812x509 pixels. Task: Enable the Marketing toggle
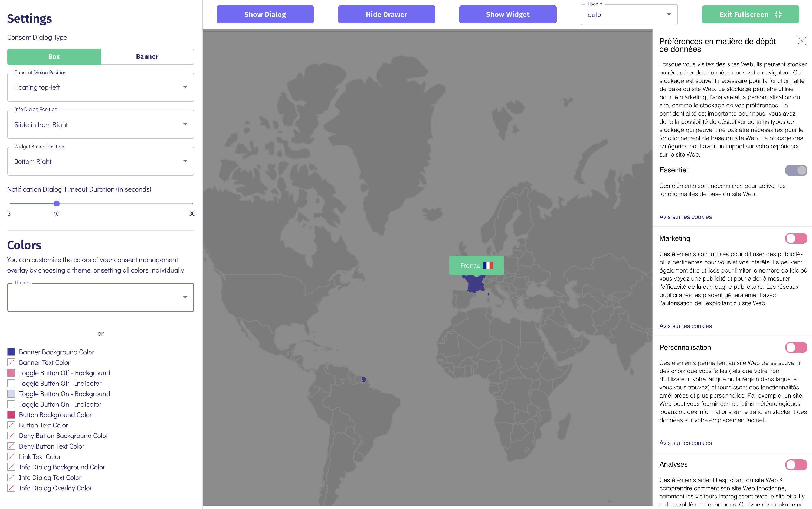796,238
